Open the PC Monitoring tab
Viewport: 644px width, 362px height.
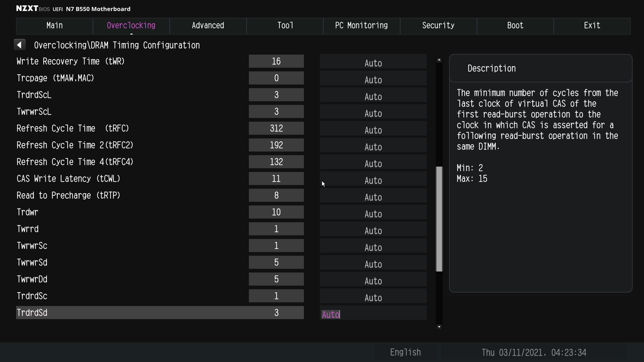pos(361,26)
